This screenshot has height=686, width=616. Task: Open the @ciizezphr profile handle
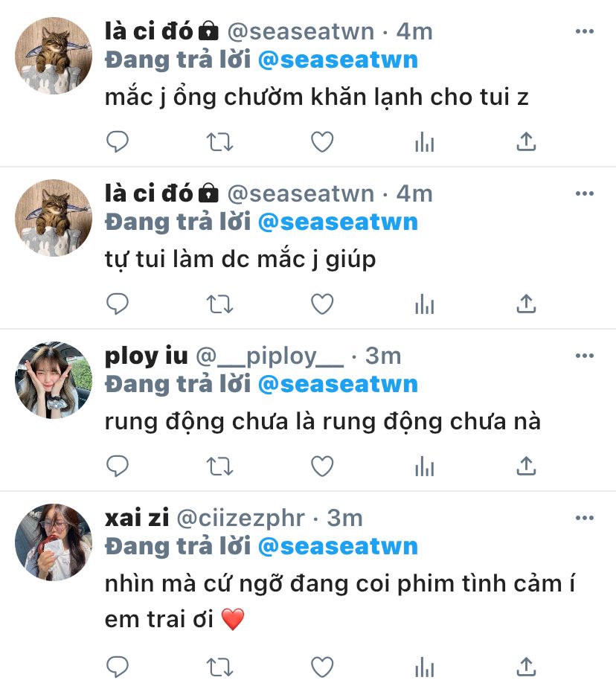pos(240,519)
